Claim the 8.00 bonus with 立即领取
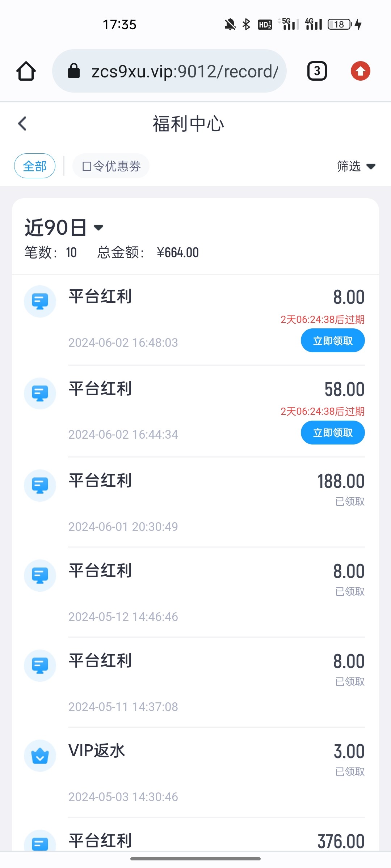This screenshot has width=391, height=868. (332, 341)
